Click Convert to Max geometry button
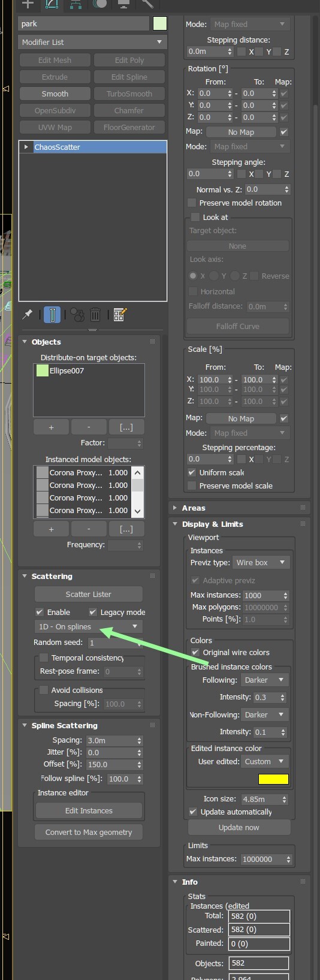The width and height of the screenshot is (320, 980). 89,832
